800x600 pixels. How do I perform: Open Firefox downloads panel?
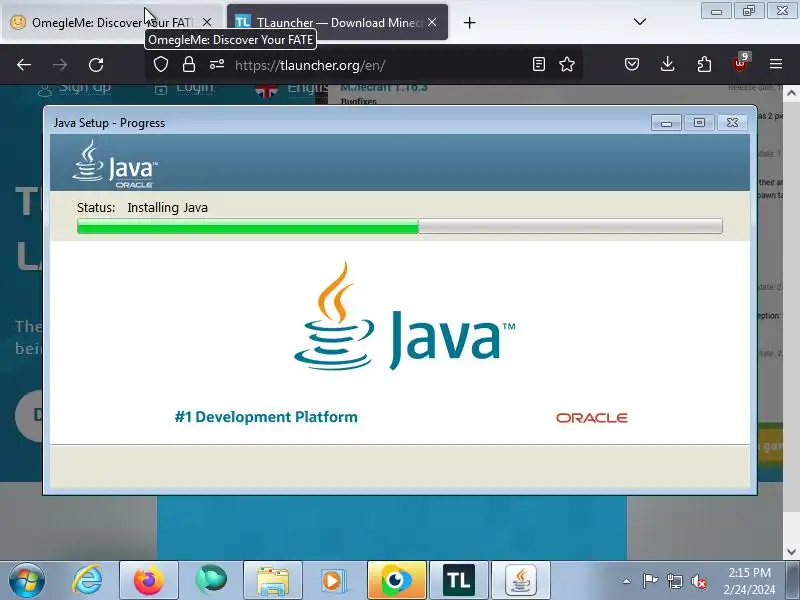(x=667, y=64)
